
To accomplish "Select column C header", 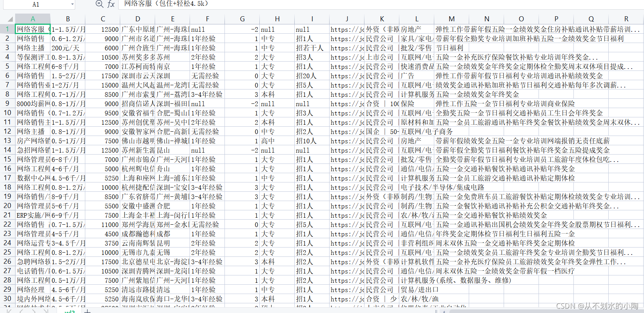I will coord(103,19).
